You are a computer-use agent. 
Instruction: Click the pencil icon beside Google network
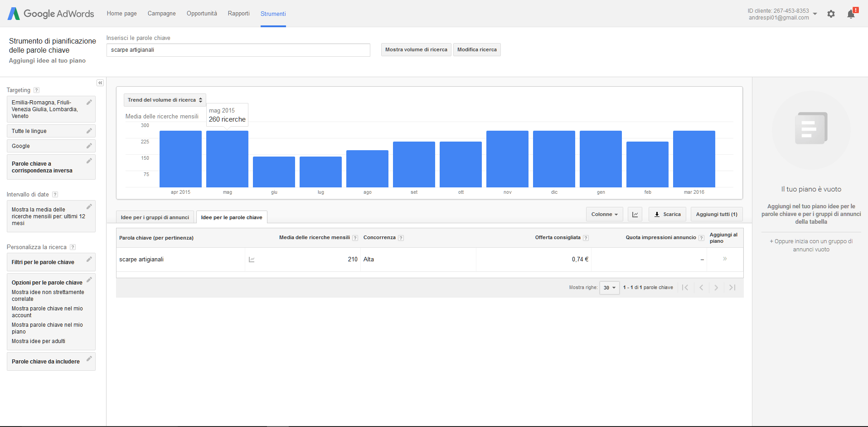(89, 146)
